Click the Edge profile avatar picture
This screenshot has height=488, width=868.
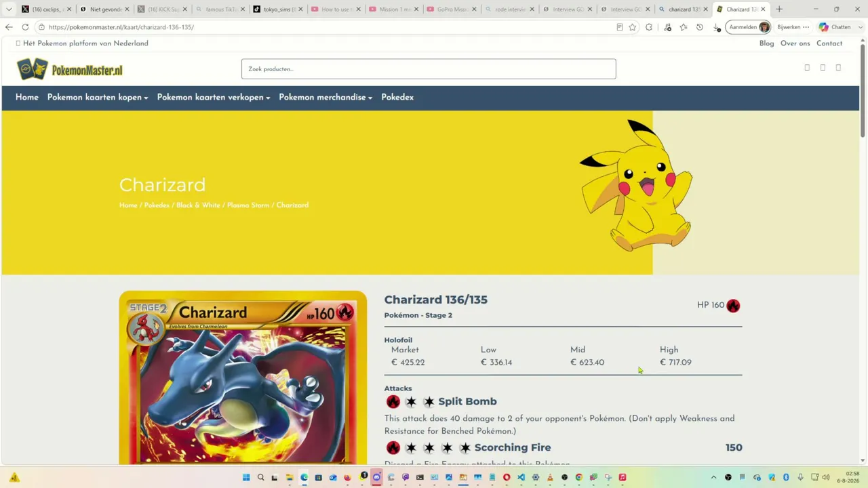click(x=764, y=27)
